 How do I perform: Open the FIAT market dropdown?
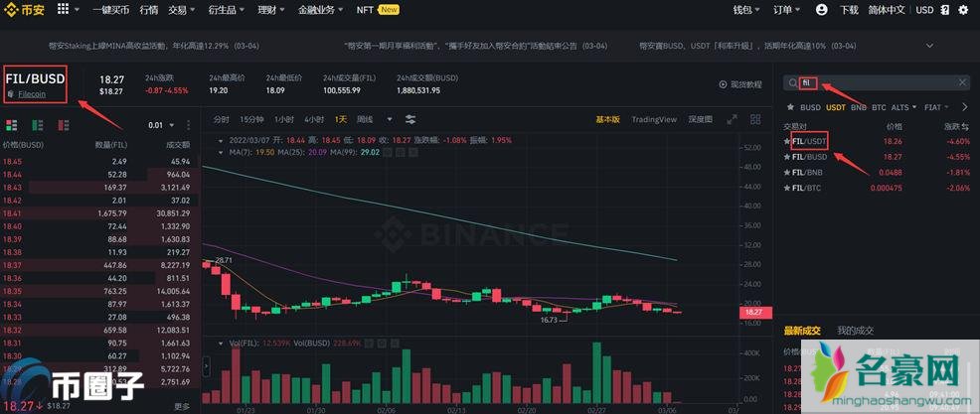(x=936, y=107)
